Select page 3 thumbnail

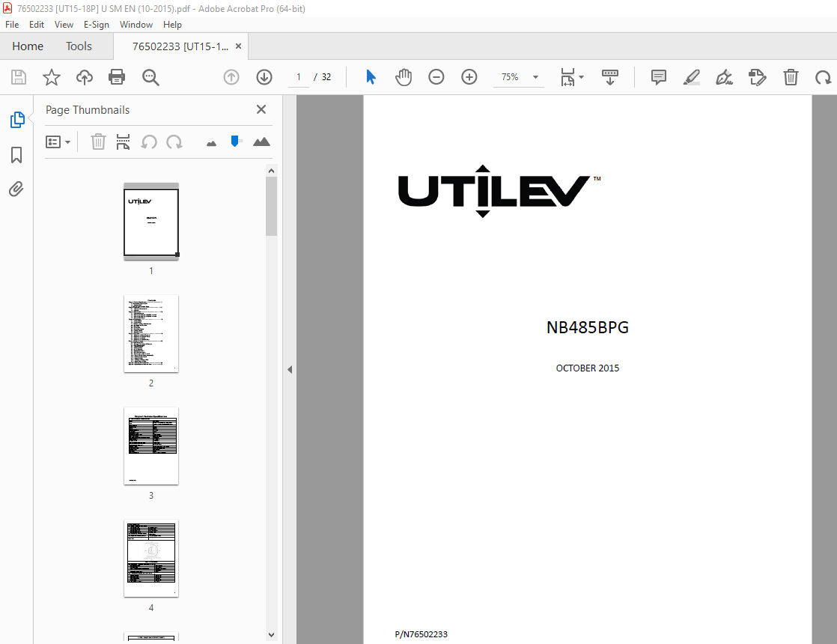(x=151, y=446)
